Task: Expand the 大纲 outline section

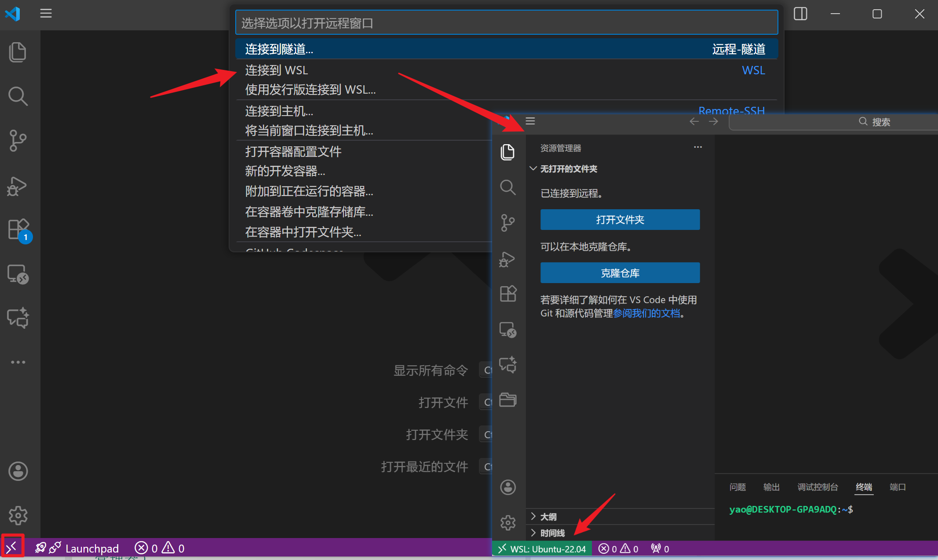Action: click(548, 516)
